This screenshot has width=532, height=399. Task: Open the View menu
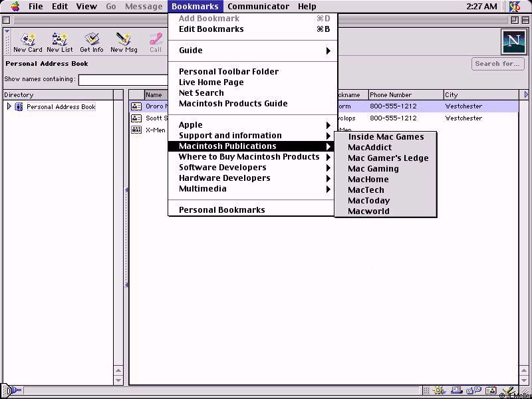pyautogui.click(x=86, y=6)
